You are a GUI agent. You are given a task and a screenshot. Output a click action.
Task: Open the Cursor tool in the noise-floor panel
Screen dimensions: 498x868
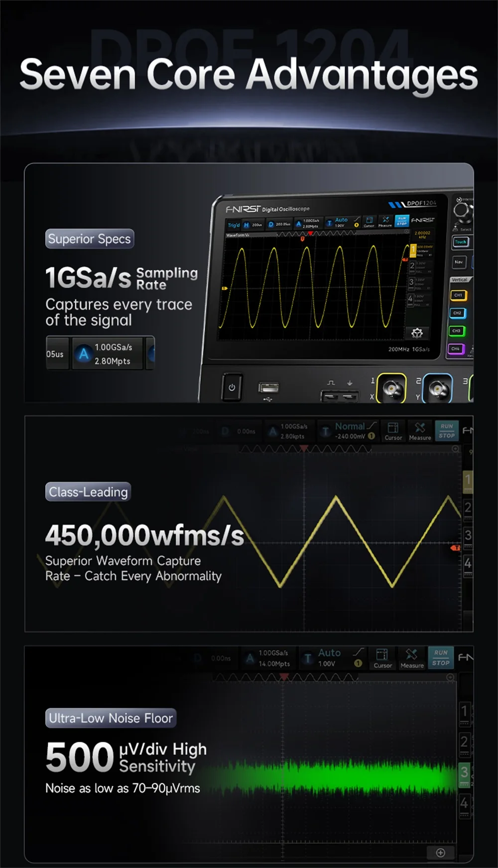coord(382,658)
